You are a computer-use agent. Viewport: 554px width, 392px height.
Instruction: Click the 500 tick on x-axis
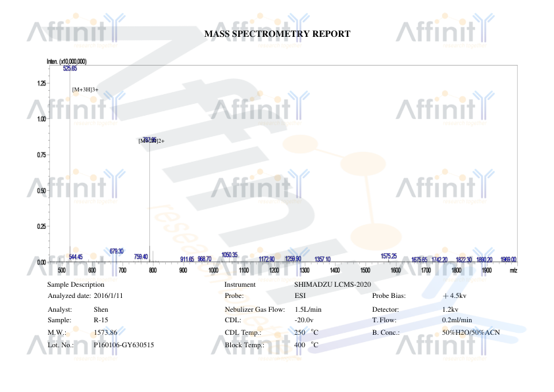click(x=61, y=270)
